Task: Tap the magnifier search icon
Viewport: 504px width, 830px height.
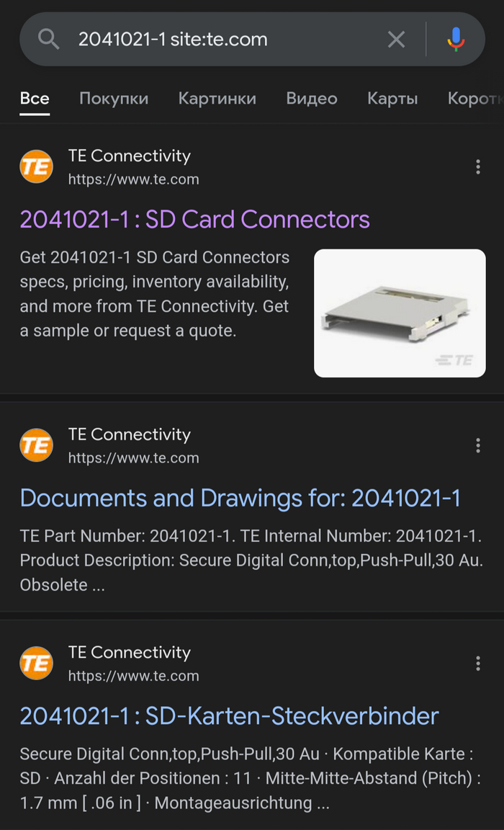Action: (48, 39)
